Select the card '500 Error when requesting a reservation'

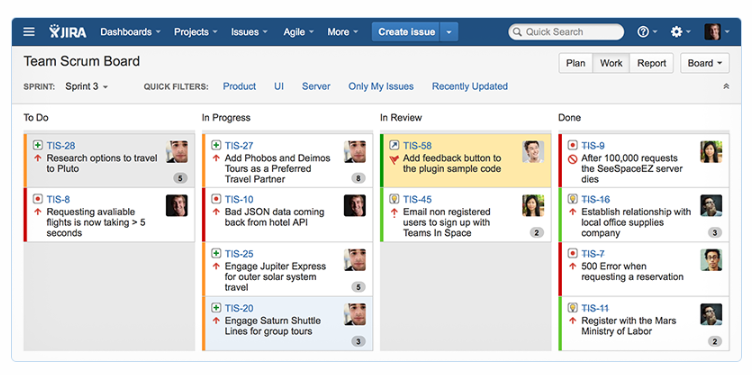(x=644, y=269)
